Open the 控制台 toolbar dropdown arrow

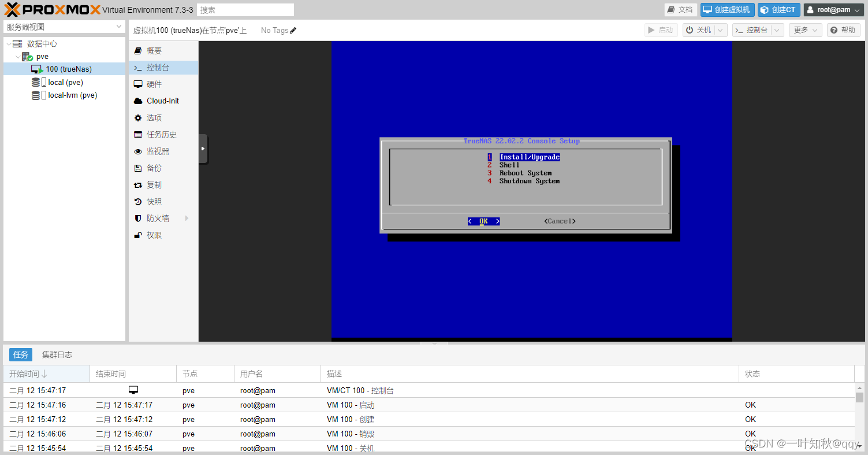pos(777,30)
